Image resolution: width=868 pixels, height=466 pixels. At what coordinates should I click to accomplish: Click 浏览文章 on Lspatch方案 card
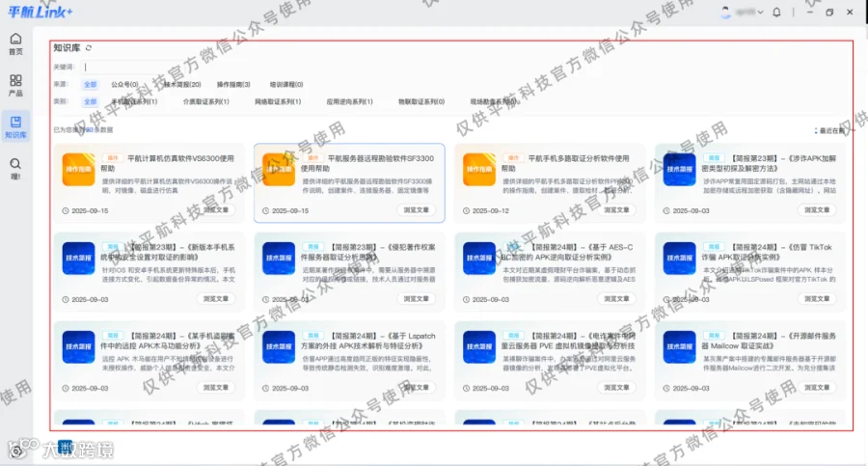417,388
